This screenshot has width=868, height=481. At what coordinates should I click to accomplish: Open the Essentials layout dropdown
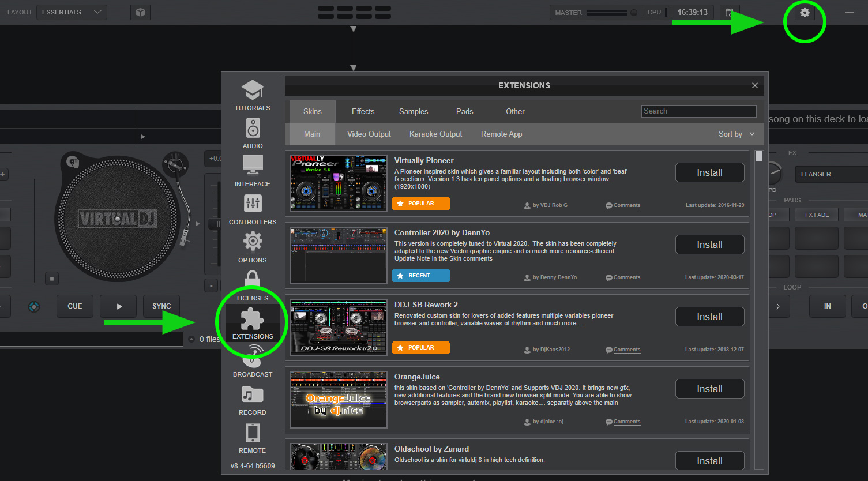point(72,12)
